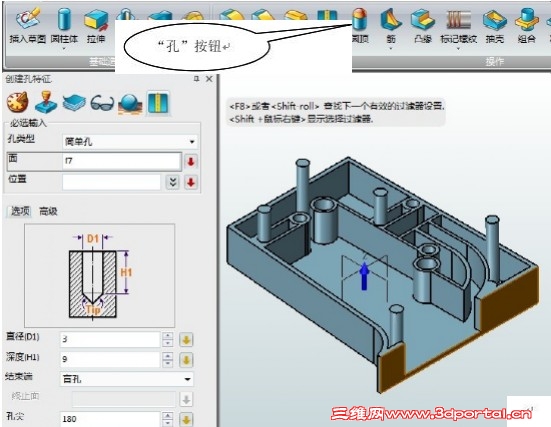The height and width of the screenshot is (427, 551).
Task: Click the blue Z-axis arrow in model view
Action: [x=364, y=277]
